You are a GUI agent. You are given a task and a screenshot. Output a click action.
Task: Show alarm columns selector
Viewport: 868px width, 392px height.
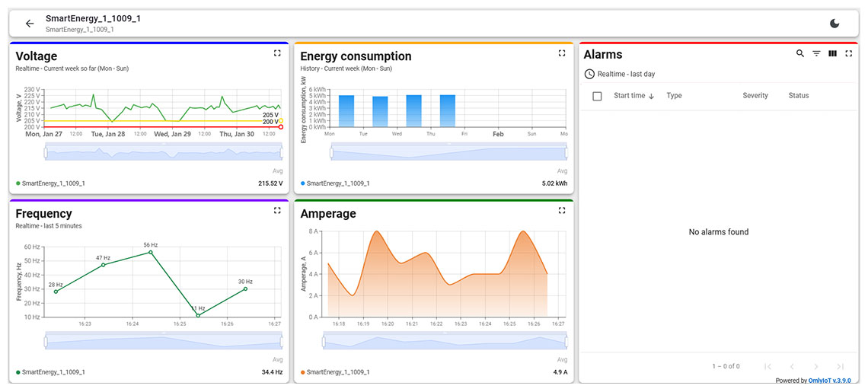[832, 54]
